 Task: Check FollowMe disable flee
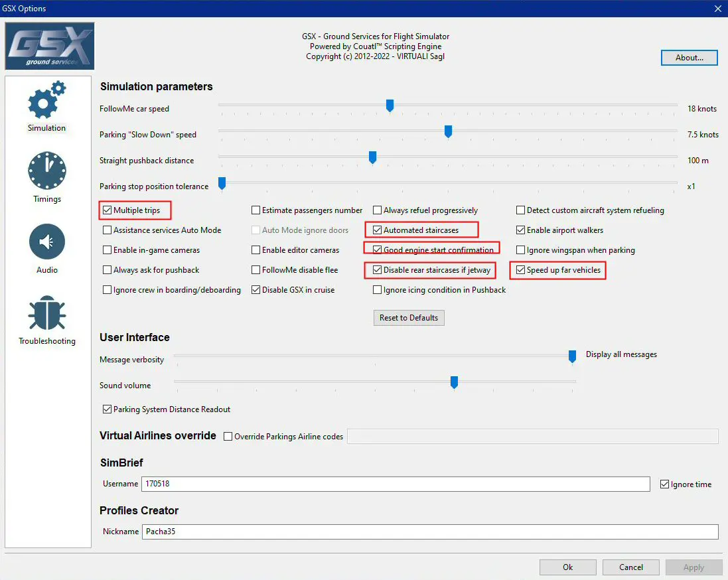[255, 270]
